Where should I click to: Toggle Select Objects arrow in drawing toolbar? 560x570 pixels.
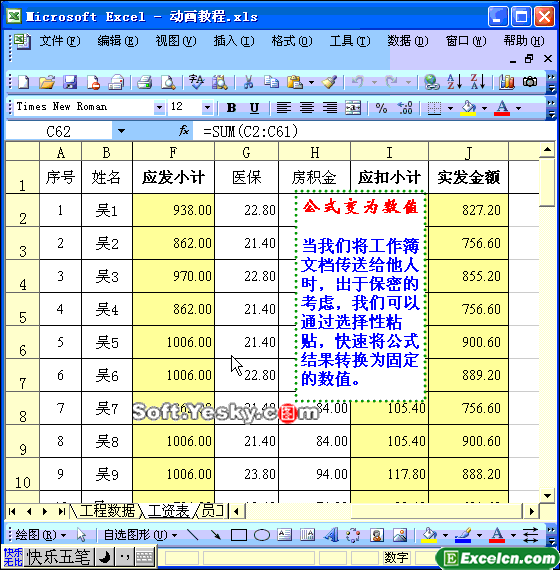[x=81, y=535]
